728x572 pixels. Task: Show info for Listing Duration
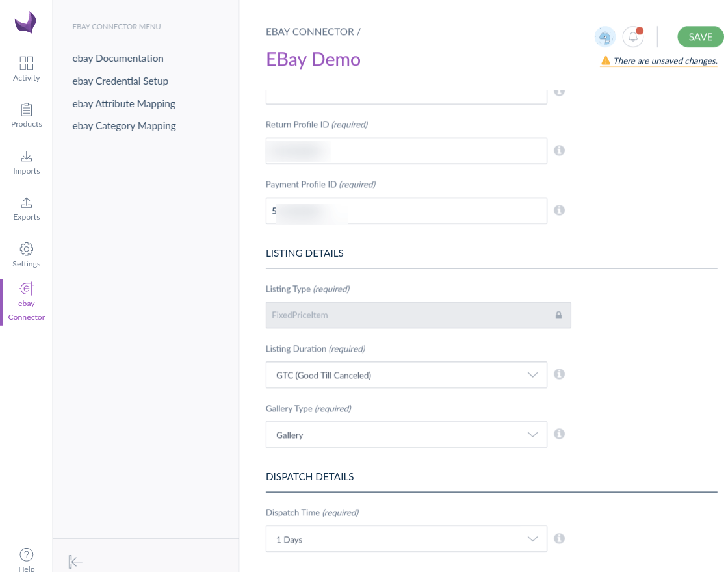click(x=560, y=374)
